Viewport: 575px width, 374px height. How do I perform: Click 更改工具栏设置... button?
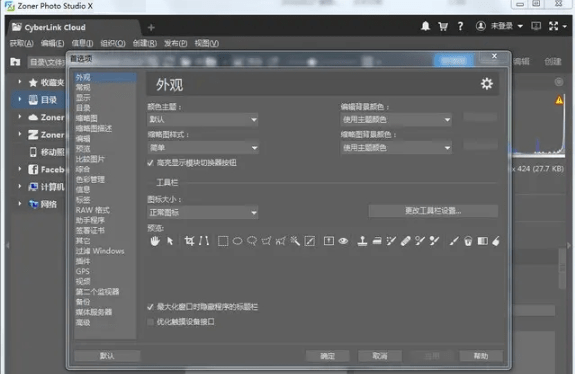433,211
